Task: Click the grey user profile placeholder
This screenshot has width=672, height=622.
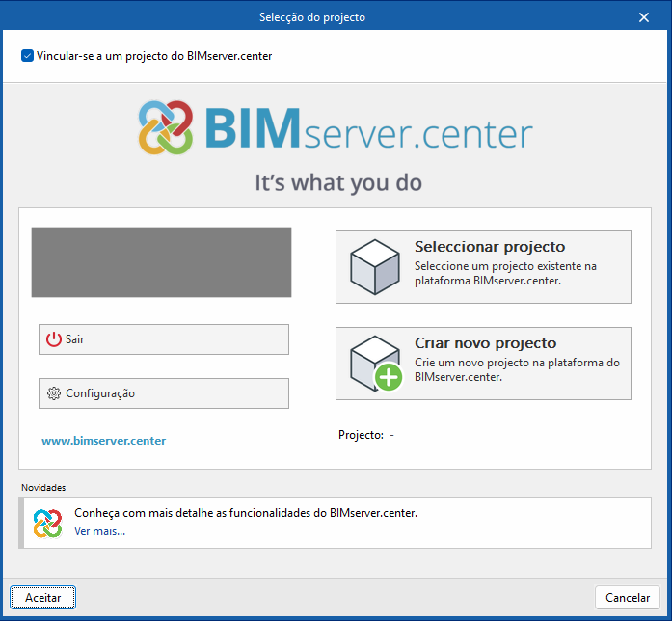Action: point(162,262)
